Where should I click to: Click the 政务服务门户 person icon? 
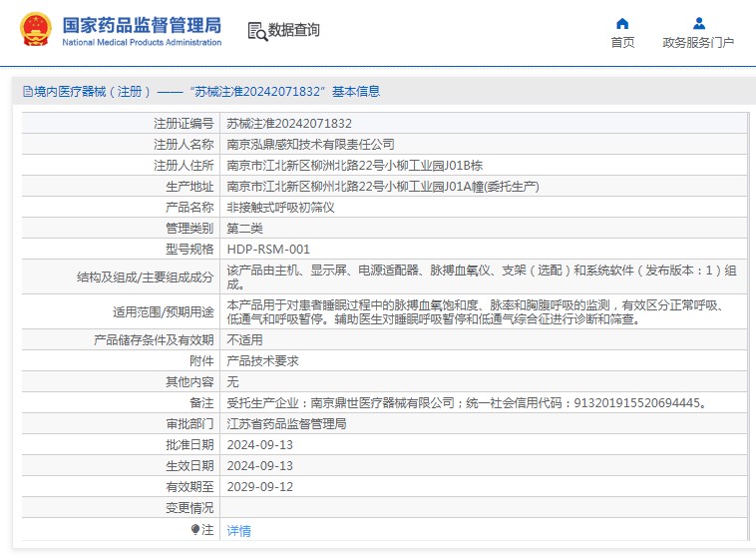[x=698, y=23]
